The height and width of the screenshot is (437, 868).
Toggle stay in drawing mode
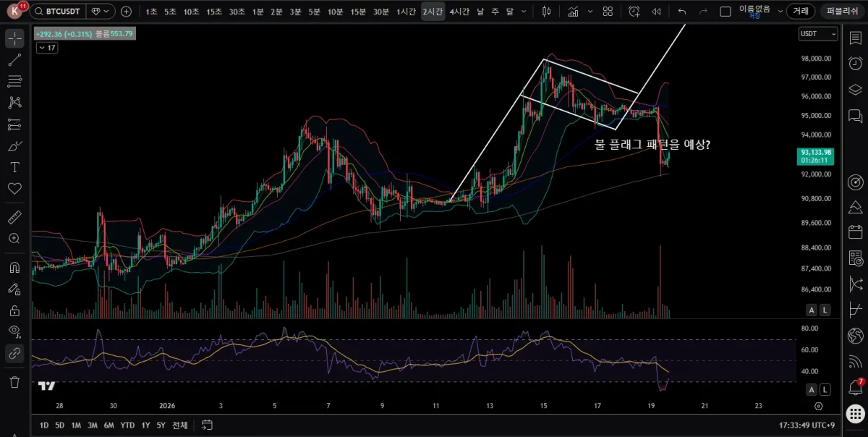tap(14, 289)
